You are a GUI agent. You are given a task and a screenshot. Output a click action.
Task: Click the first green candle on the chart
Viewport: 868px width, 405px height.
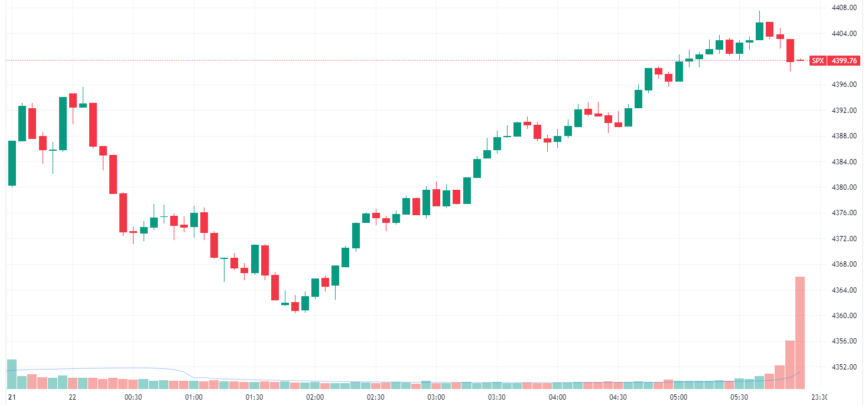[12, 163]
